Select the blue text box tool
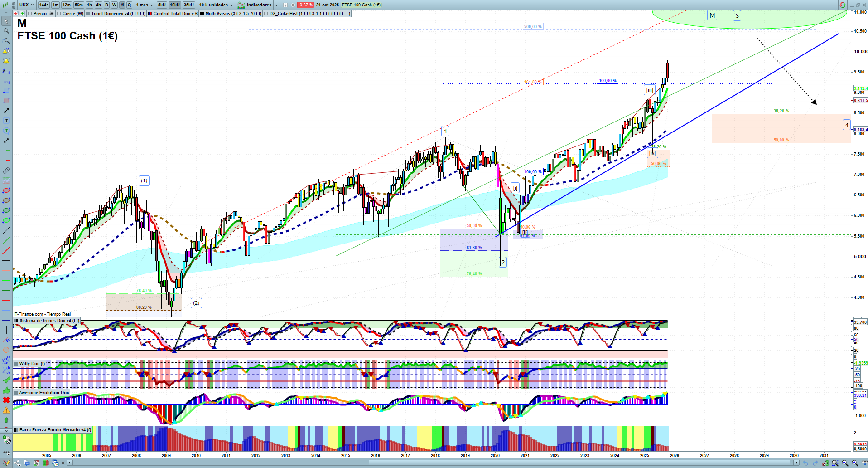This screenshot has height=468, width=868. tap(6, 121)
